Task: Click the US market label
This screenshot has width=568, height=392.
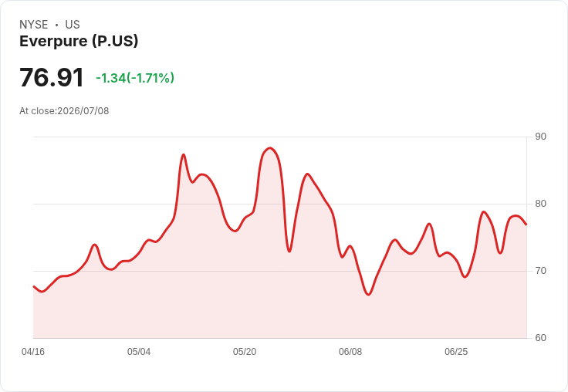Action: point(73,25)
